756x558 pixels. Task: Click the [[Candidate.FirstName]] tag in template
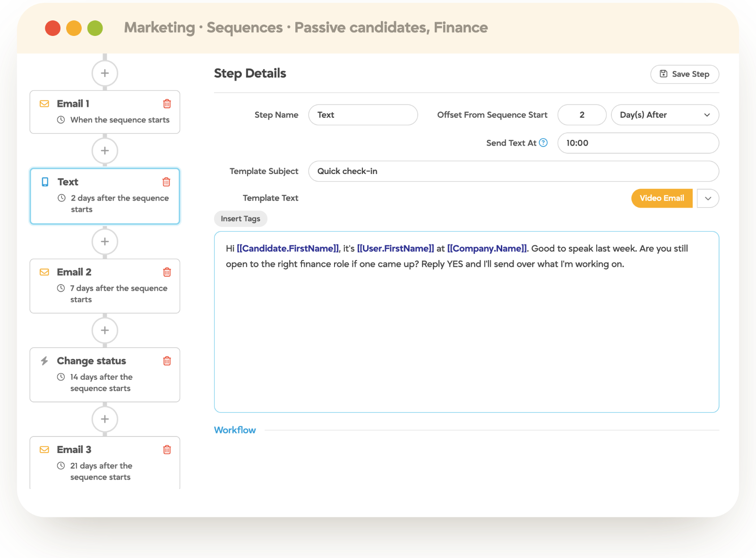tap(288, 249)
